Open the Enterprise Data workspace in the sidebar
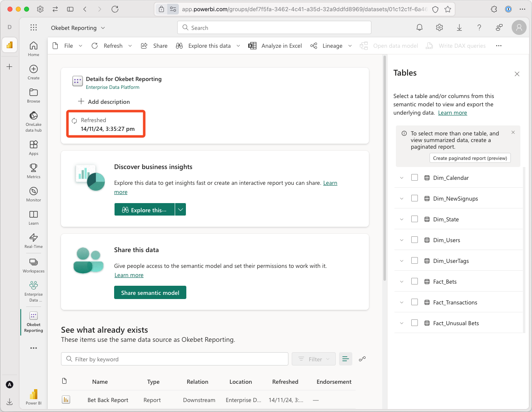Viewport: 532px width, 412px height. [34, 291]
